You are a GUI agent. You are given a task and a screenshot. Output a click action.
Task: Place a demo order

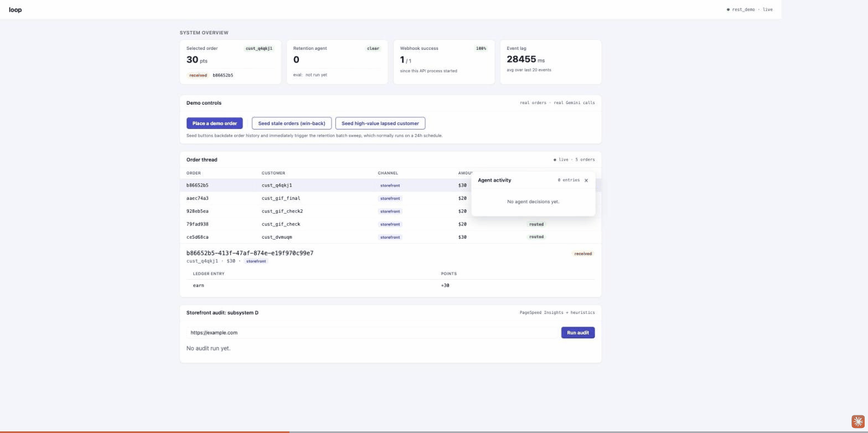(x=215, y=123)
